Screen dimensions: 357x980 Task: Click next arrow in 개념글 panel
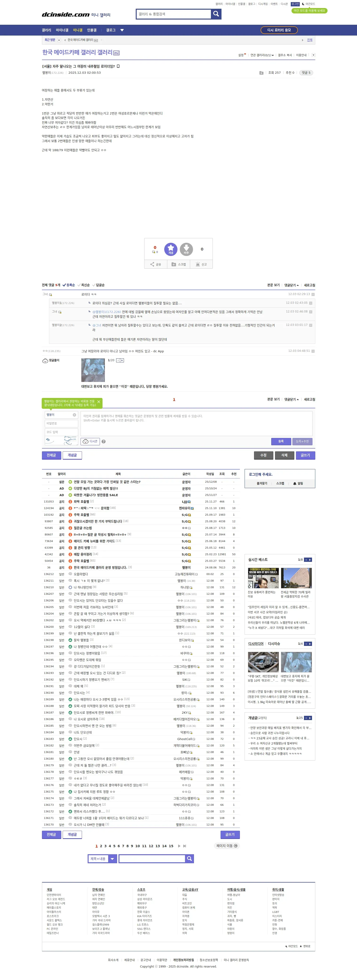tap(310, 718)
